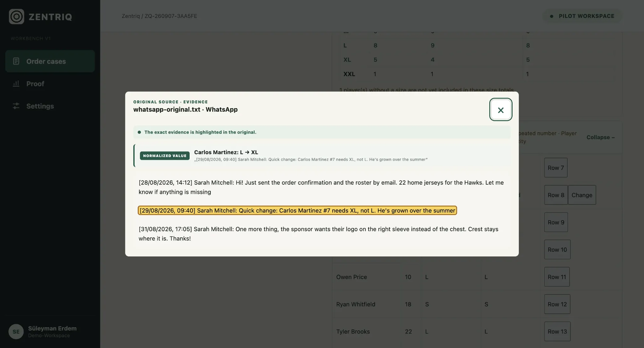Viewport: 644px width, 348px height.
Task: Open Order cases in the sidebar
Action: (50, 61)
